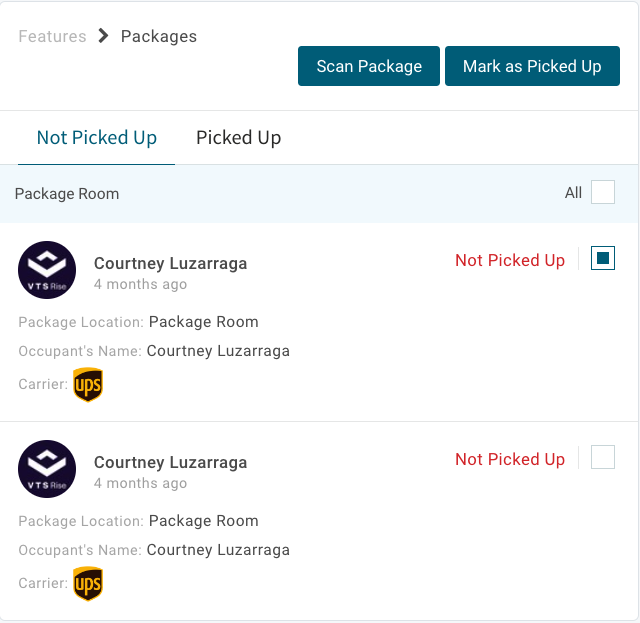Image resolution: width=640 pixels, height=623 pixels.
Task: Click UPS carrier logo in second package
Action: [x=88, y=584]
